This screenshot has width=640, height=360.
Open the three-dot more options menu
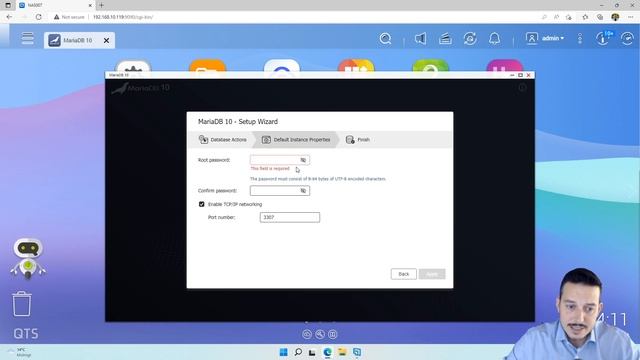click(x=580, y=39)
